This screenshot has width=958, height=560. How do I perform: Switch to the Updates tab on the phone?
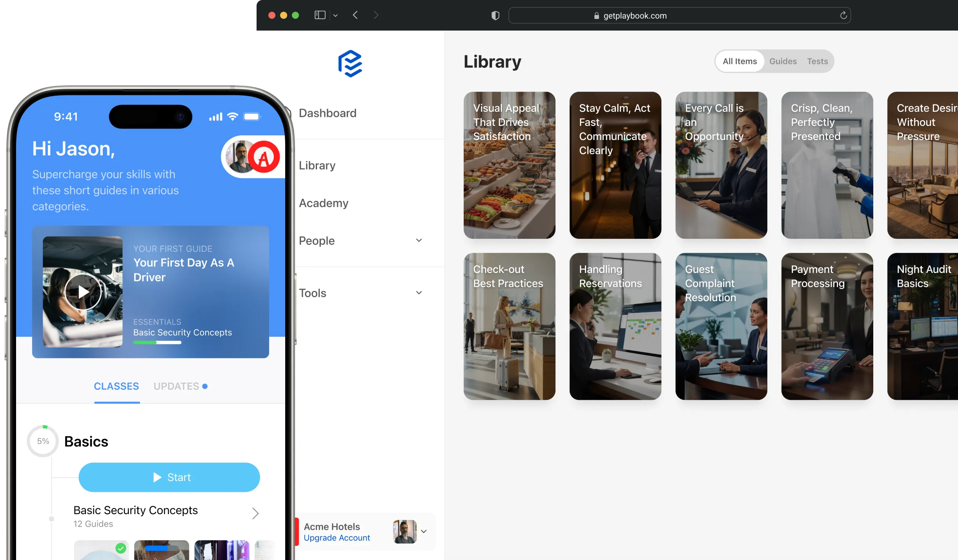coord(176,386)
